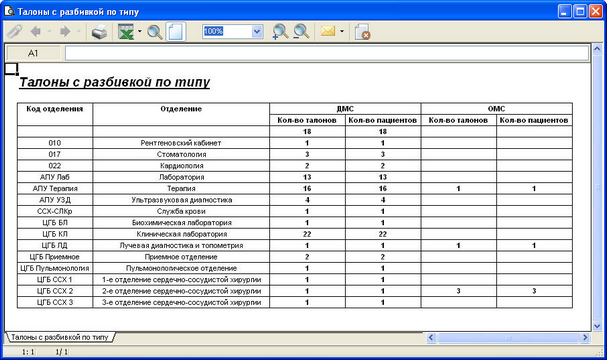This screenshot has width=607, height=360.
Task: Click the magnifier search icon
Action: (155, 32)
